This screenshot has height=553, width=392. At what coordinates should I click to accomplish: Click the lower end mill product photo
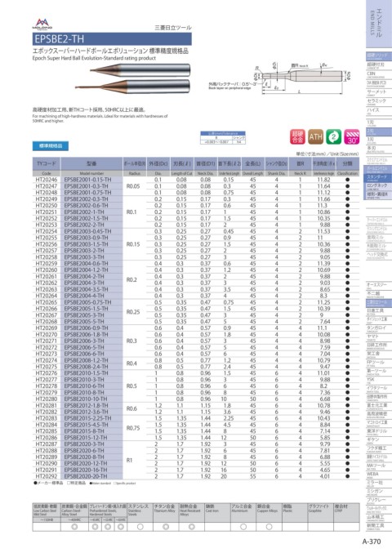133,87
